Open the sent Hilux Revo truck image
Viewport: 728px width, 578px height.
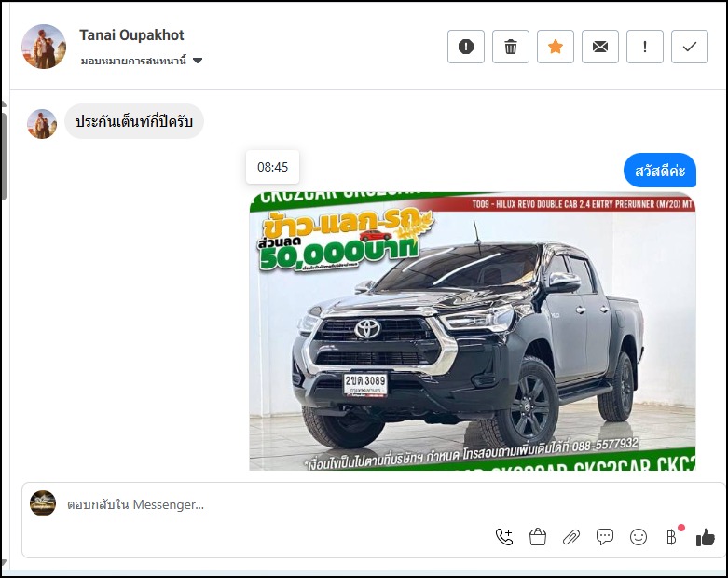click(473, 331)
